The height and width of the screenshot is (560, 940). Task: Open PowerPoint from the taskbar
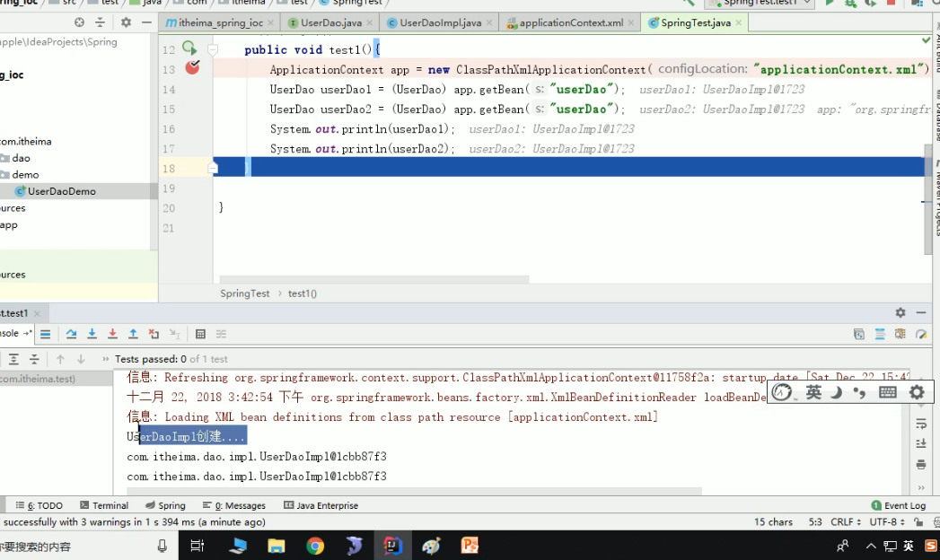[470, 546]
